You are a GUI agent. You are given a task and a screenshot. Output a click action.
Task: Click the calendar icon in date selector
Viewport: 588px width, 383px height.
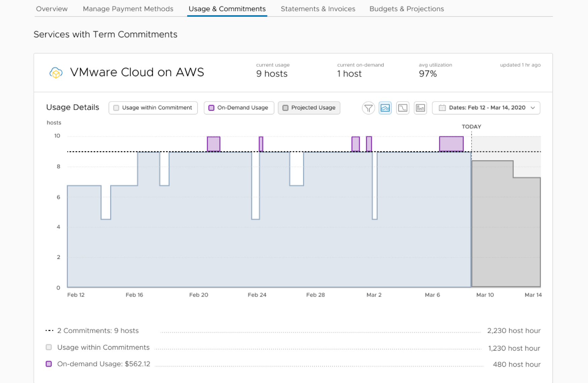click(x=442, y=108)
